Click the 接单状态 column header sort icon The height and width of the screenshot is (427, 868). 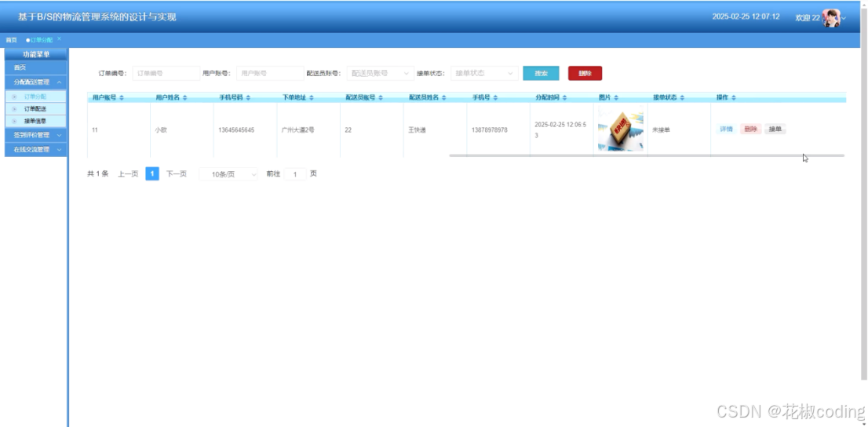tap(682, 97)
